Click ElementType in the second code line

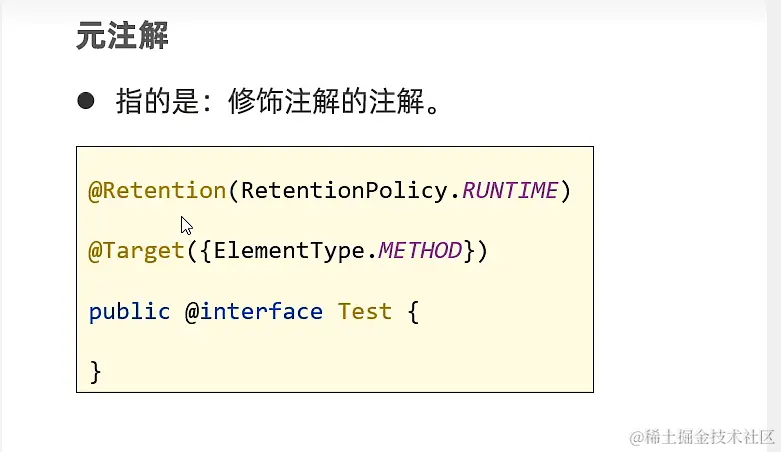click(288, 251)
